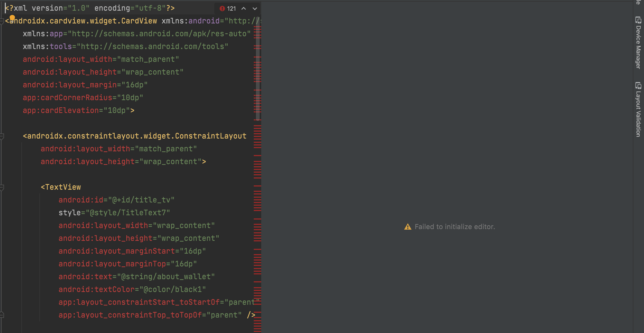Viewport: 644px width, 333px height.
Task: Click the yellow quick-fix lightbulb icon
Action: click(x=12, y=18)
